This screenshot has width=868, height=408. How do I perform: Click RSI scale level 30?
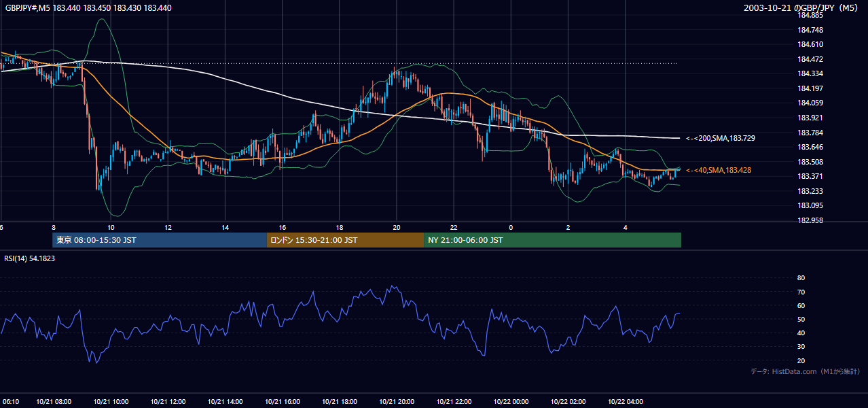coord(801,346)
